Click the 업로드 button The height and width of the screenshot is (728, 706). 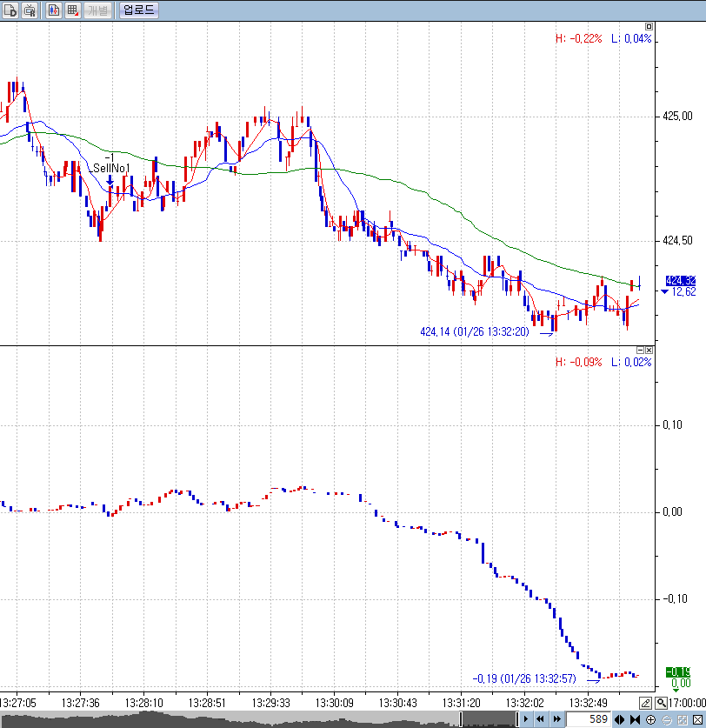(138, 10)
